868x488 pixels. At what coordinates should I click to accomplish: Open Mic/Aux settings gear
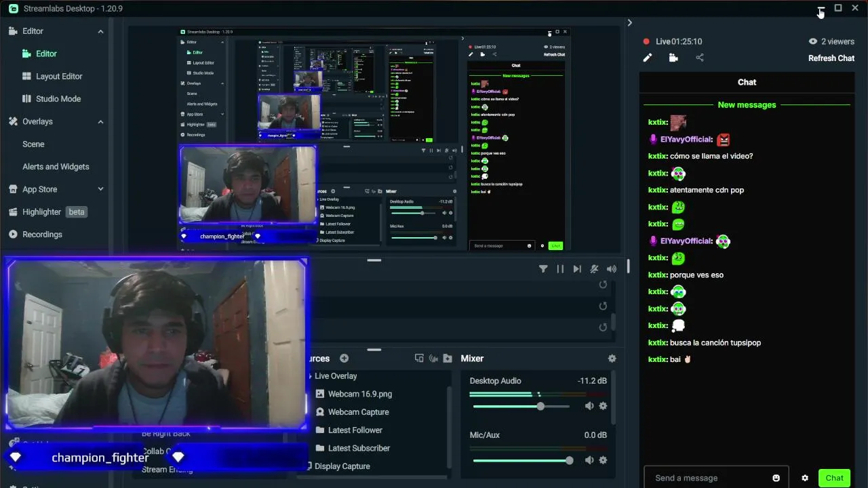pyautogui.click(x=603, y=460)
